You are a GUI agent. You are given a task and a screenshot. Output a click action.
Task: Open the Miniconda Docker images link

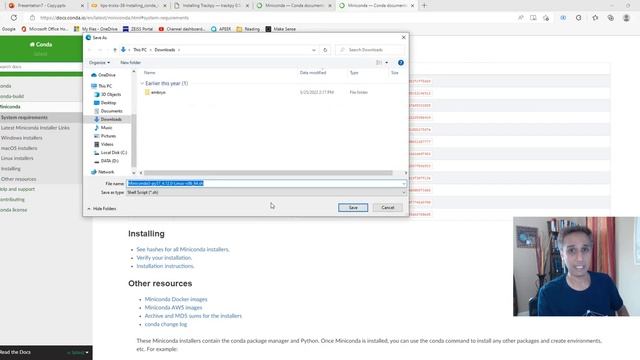coord(176,299)
